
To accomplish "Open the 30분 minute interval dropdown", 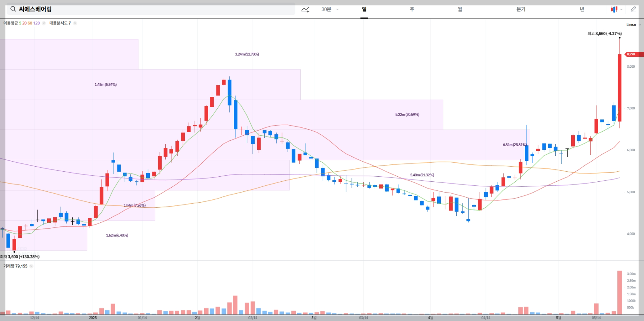I will pos(330,9).
